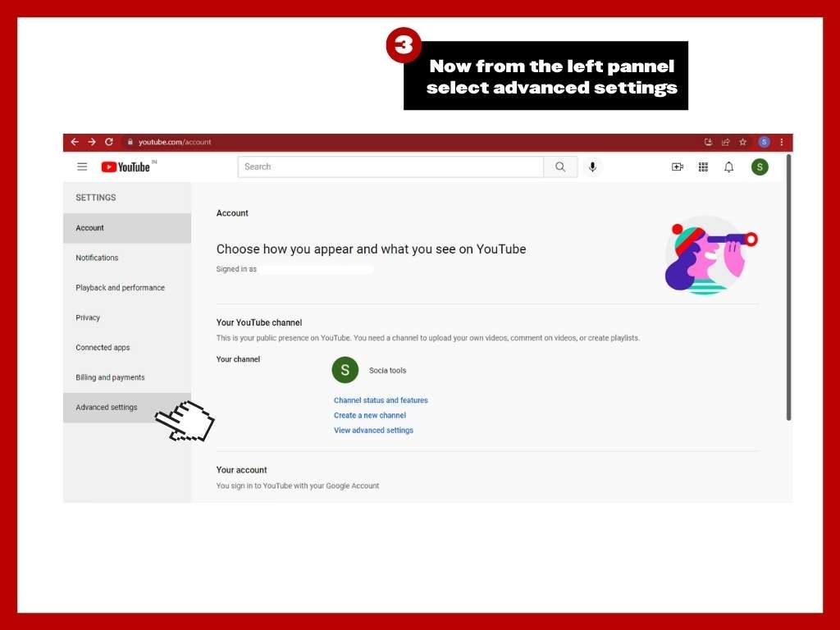Click the View advanced settings link
Image resolution: width=840 pixels, height=630 pixels.
(x=373, y=430)
